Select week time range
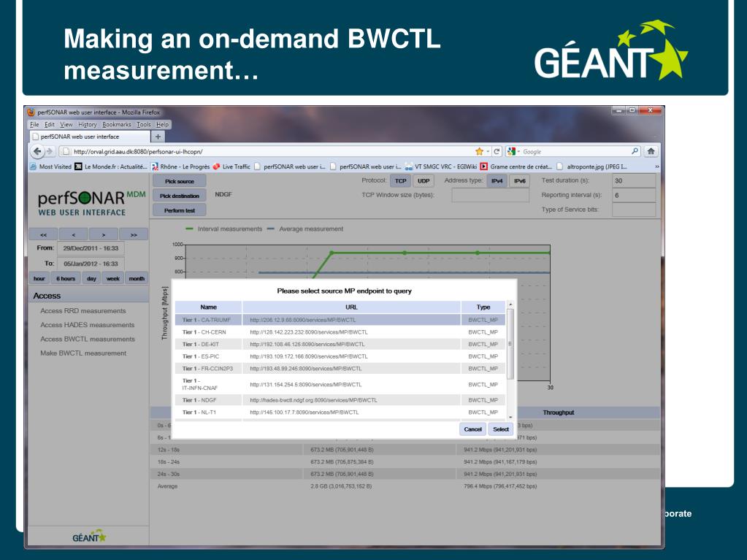 (x=113, y=279)
